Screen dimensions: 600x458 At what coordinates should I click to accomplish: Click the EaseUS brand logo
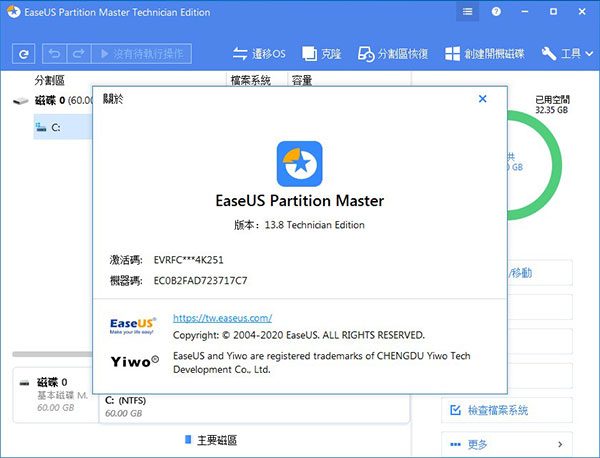tap(133, 326)
